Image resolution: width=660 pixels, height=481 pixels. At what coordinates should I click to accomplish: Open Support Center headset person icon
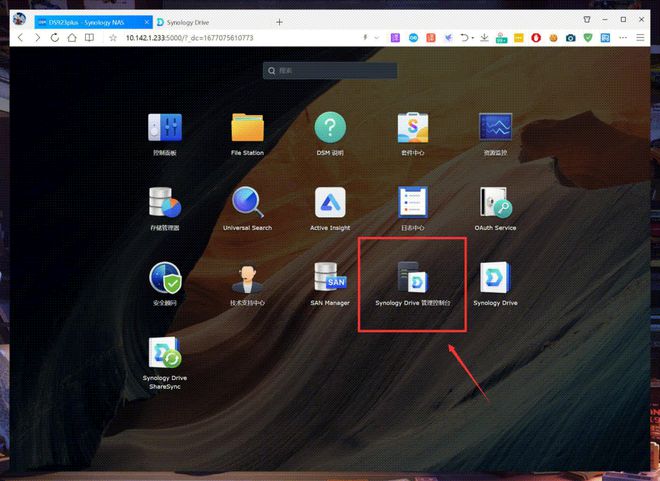coord(248,279)
